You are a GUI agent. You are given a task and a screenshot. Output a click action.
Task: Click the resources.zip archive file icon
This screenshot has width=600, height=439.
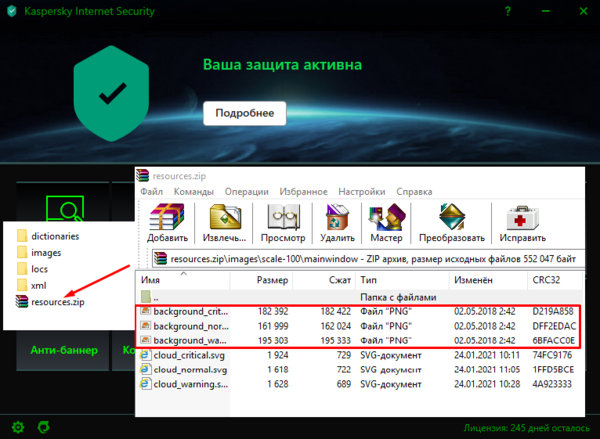(22, 302)
